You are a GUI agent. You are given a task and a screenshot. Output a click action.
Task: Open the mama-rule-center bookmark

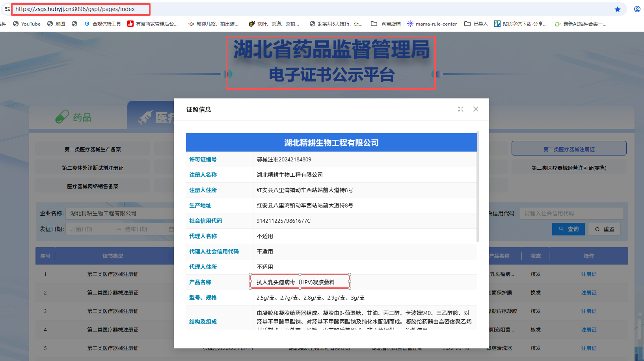[x=432, y=24]
